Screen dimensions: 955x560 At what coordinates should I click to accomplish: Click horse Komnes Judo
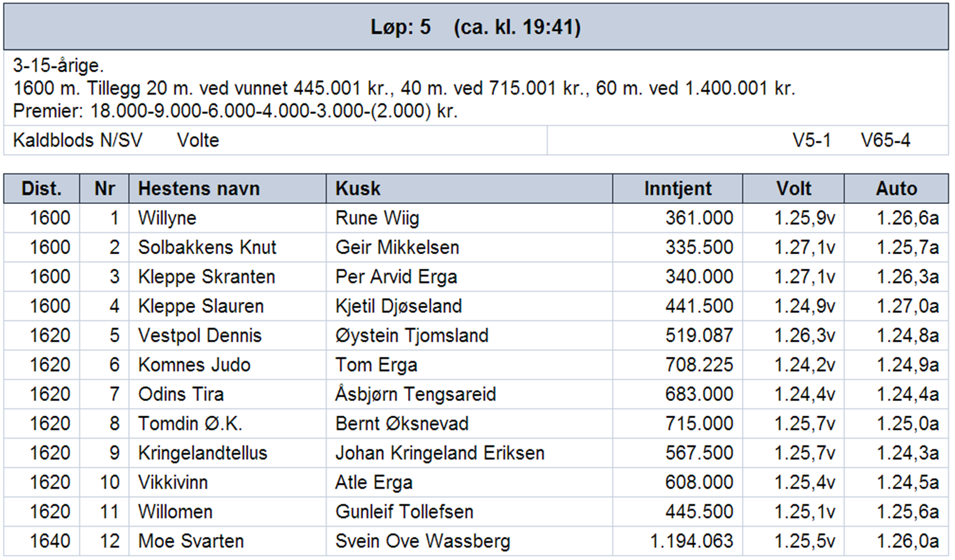(194, 365)
